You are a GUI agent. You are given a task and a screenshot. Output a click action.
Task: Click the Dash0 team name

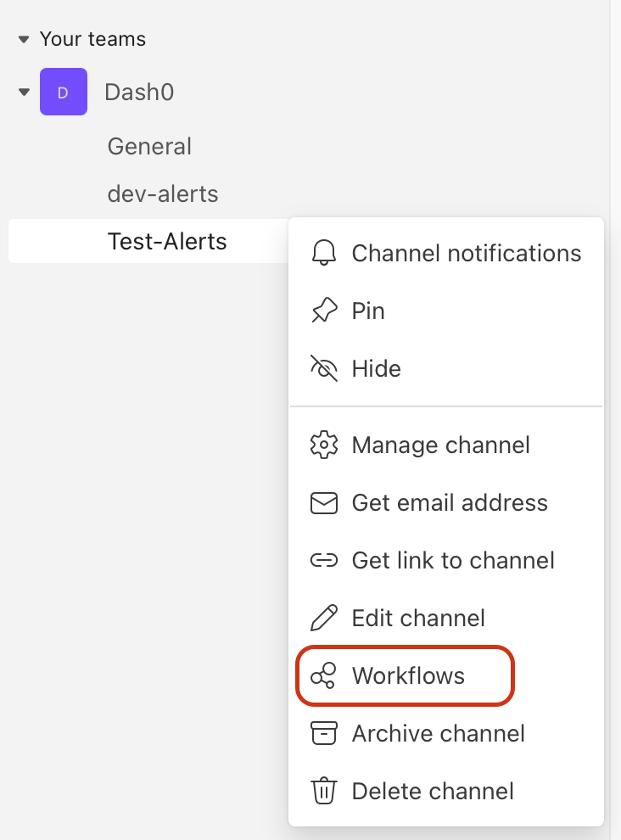click(x=139, y=92)
